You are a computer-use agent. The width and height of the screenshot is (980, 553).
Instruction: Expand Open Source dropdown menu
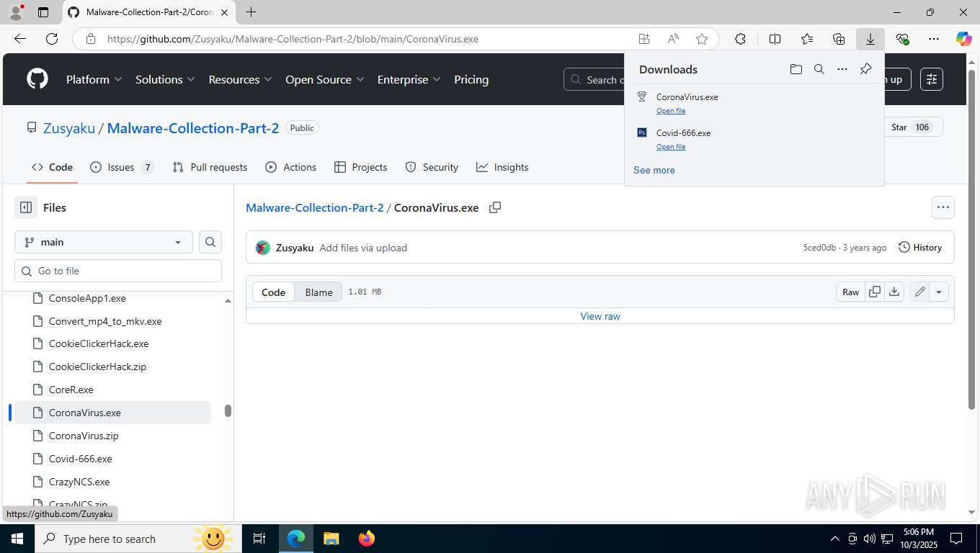(324, 79)
